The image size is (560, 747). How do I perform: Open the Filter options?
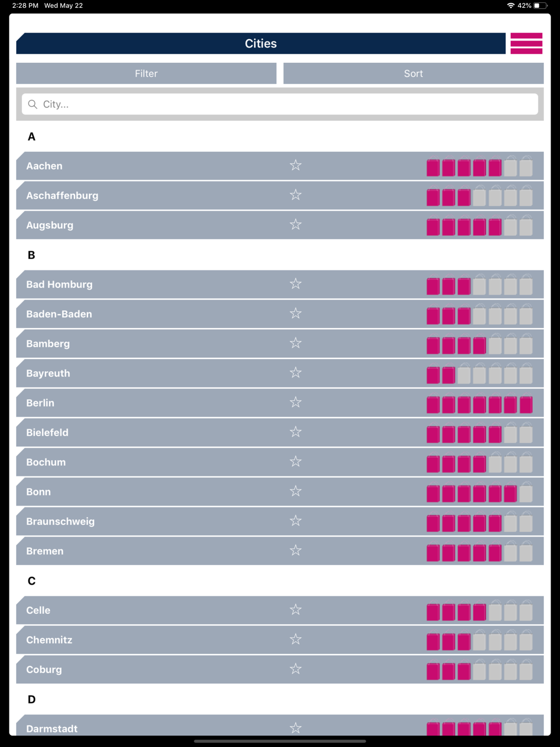pos(146,73)
